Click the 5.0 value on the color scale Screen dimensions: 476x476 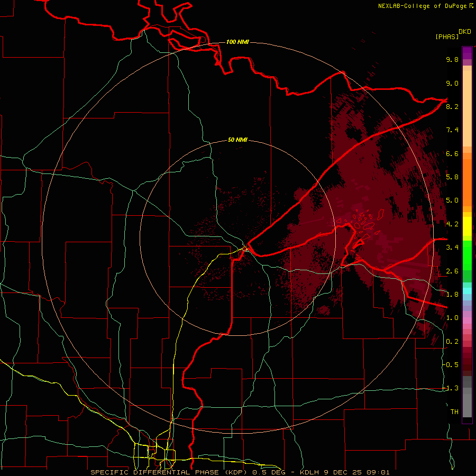click(452, 200)
